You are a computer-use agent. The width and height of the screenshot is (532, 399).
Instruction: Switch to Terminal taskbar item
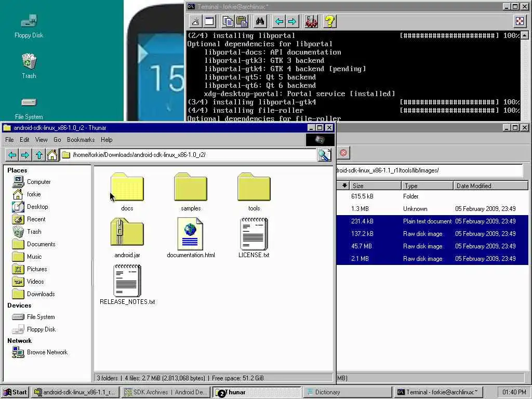437,392
